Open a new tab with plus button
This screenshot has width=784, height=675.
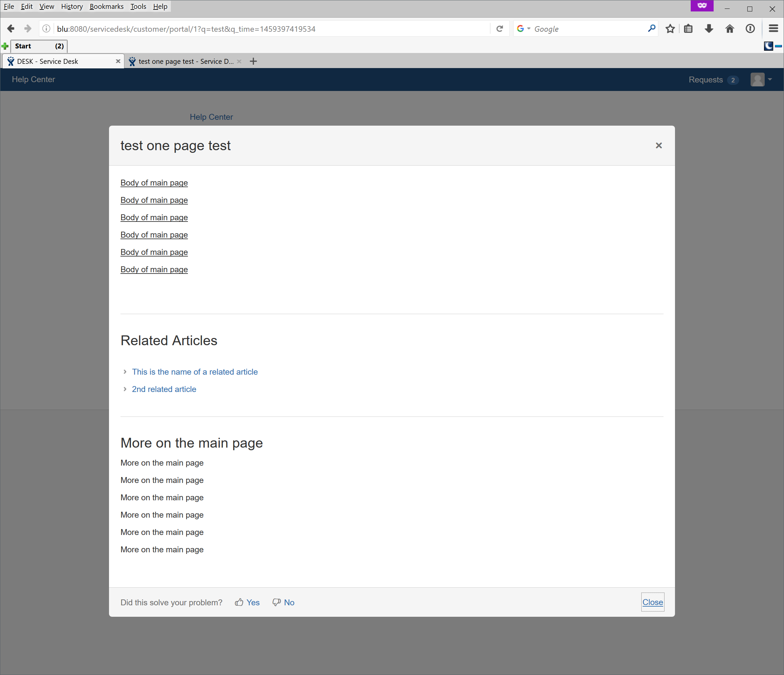tap(253, 61)
